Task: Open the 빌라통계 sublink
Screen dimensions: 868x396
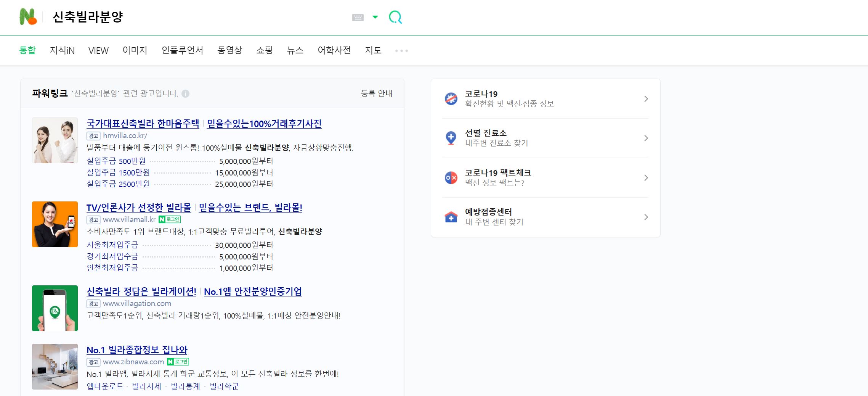Action: (186, 386)
